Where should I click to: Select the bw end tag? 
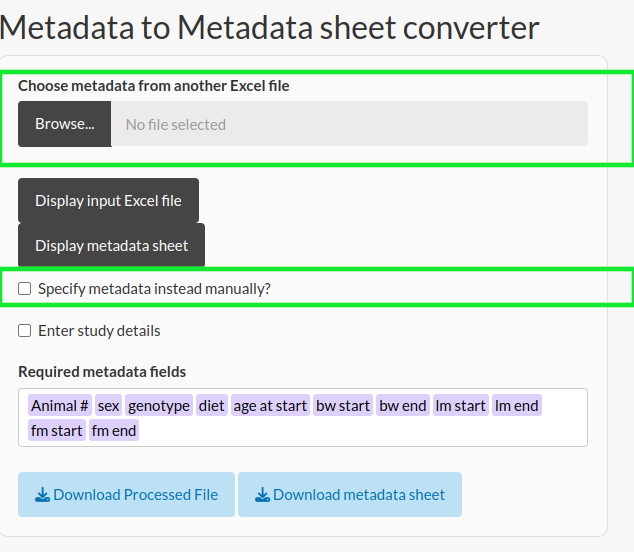click(403, 405)
